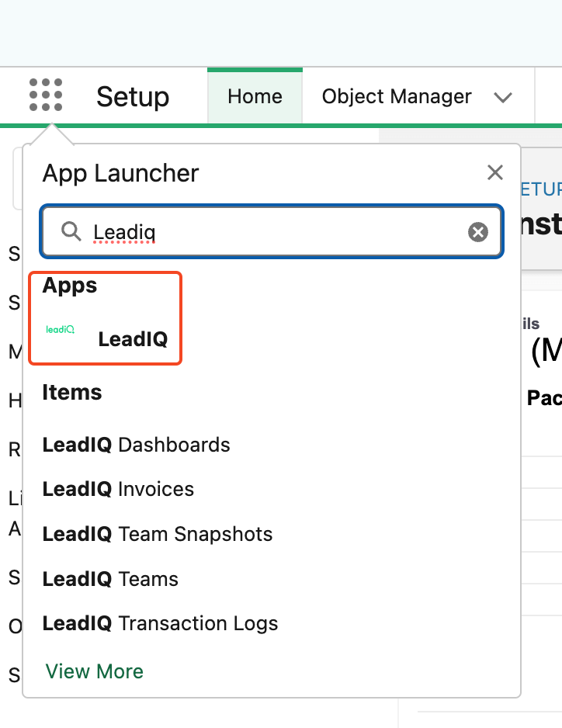Close the App Launcher panel
The width and height of the screenshot is (562, 728).
coord(494,173)
